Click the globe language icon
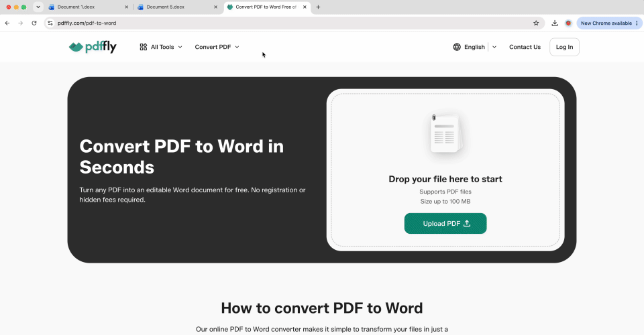 pyautogui.click(x=457, y=47)
